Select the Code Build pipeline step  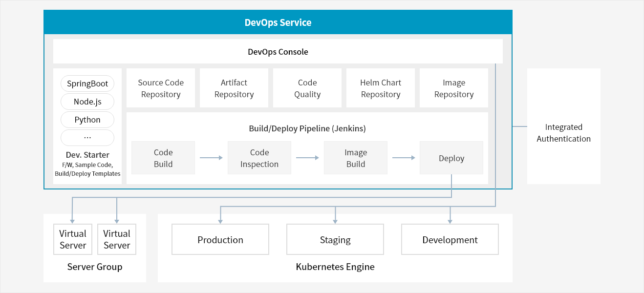[163, 158]
